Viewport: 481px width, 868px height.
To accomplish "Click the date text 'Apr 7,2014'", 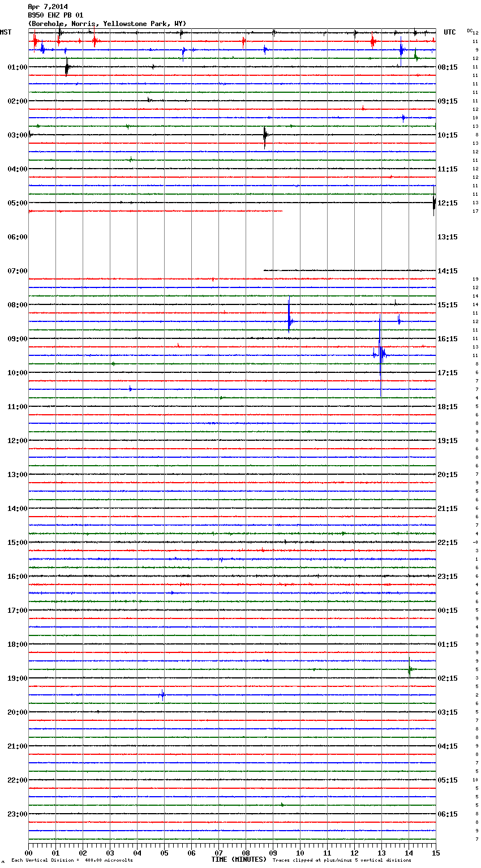I will pyautogui.click(x=48, y=7).
